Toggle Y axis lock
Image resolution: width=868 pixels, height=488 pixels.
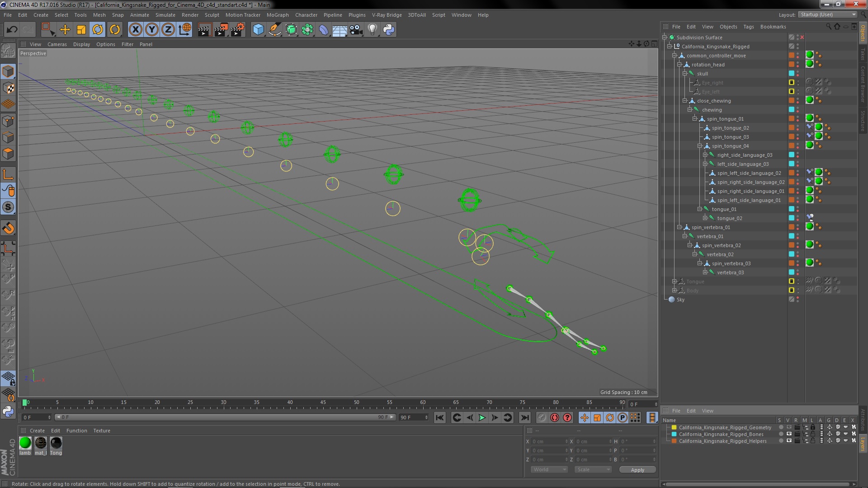click(152, 30)
